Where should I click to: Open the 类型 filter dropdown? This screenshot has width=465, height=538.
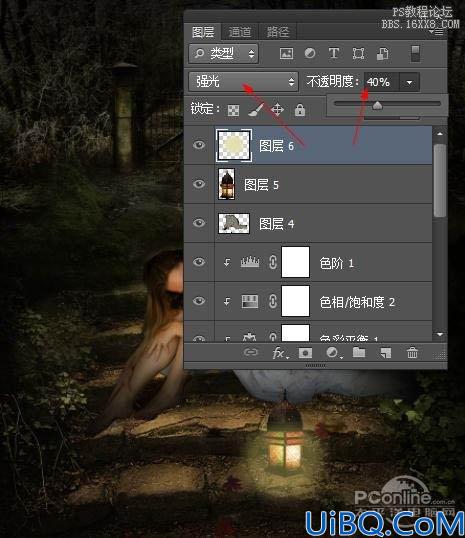pos(223,53)
